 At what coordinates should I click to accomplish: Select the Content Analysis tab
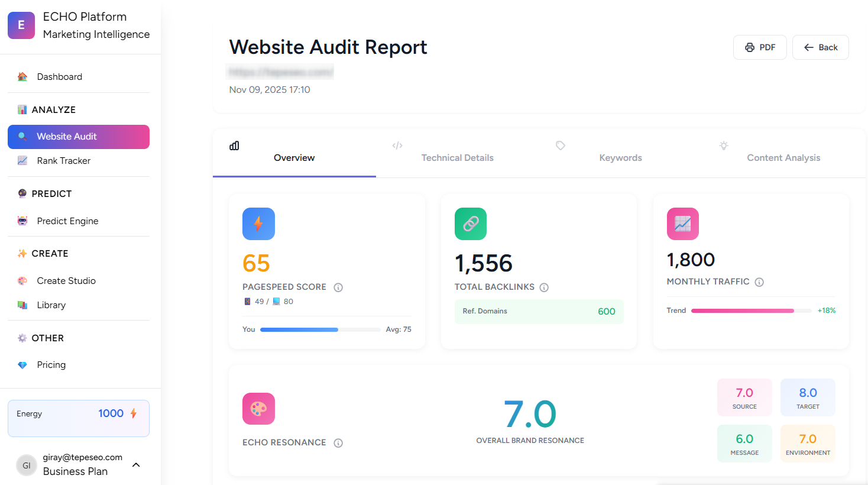pyautogui.click(x=783, y=157)
